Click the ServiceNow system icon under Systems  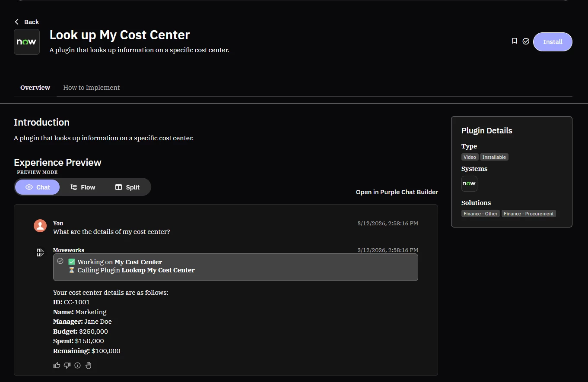coord(469,183)
